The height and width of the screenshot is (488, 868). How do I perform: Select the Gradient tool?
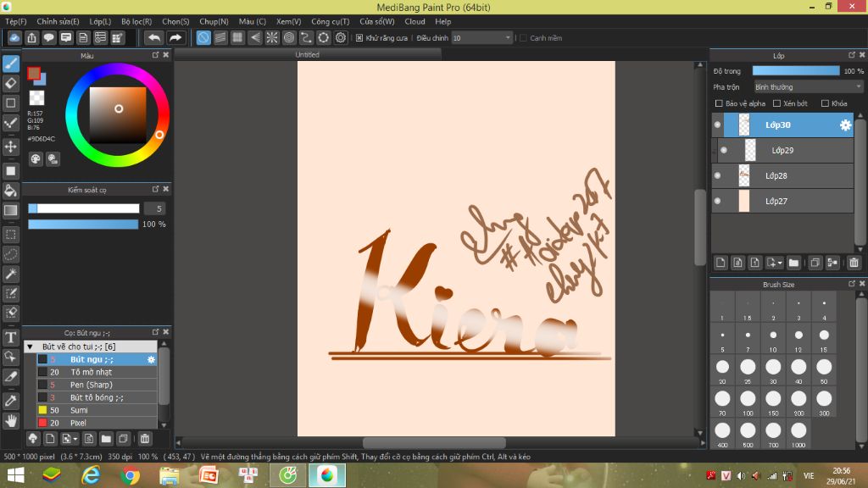(x=11, y=210)
